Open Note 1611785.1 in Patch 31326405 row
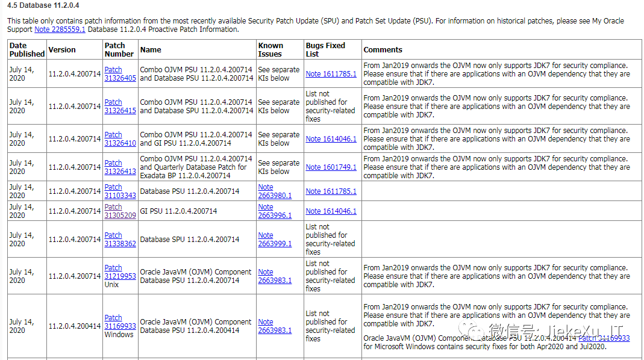Screen dimensions: 644x360 click(x=331, y=74)
